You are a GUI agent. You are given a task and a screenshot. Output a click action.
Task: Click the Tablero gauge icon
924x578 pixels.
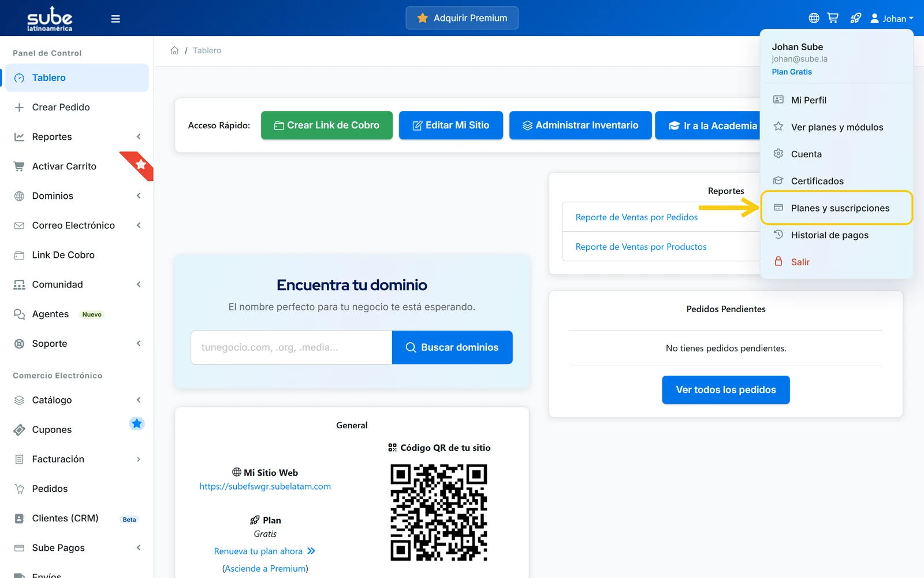click(x=19, y=78)
